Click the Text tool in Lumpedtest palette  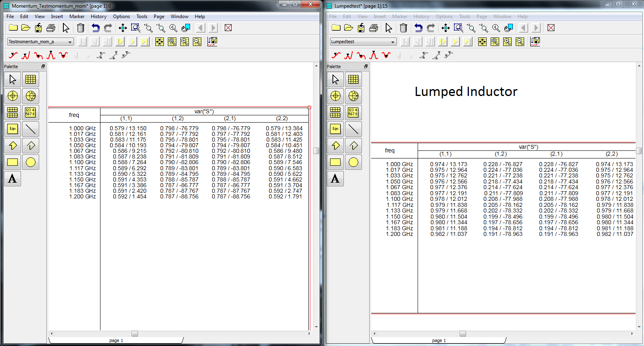coord(335,179)
